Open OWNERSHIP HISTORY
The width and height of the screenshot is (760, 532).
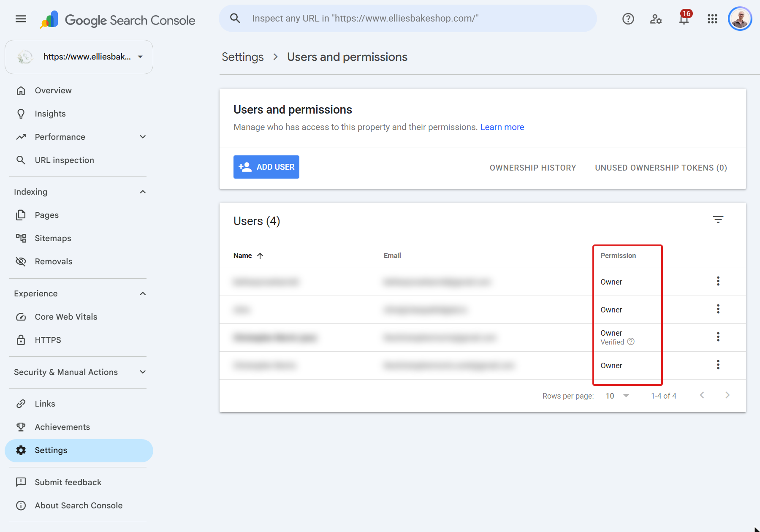click(x=533, y=168)
